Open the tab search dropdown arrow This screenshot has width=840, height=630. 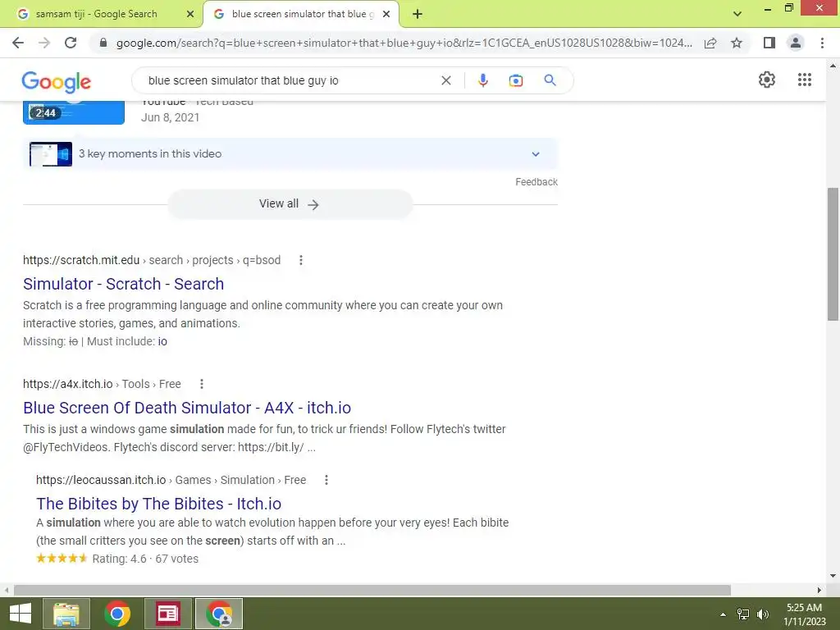(737, 15)
